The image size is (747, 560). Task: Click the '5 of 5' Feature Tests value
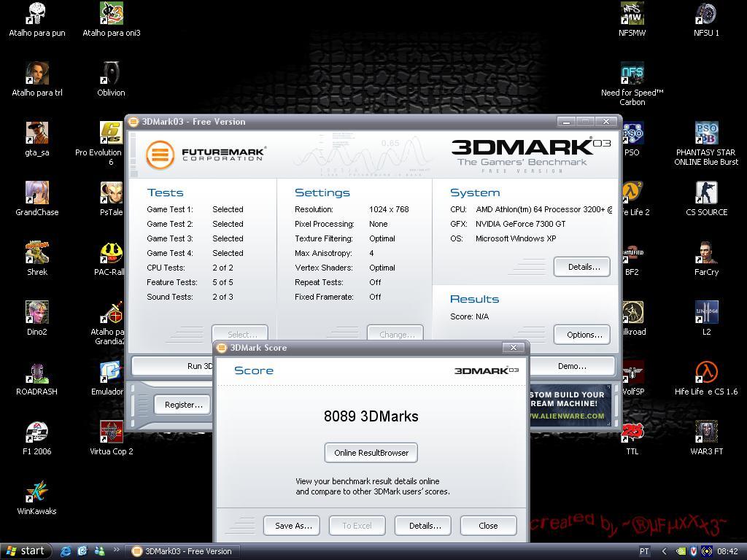tap(222, 282)
